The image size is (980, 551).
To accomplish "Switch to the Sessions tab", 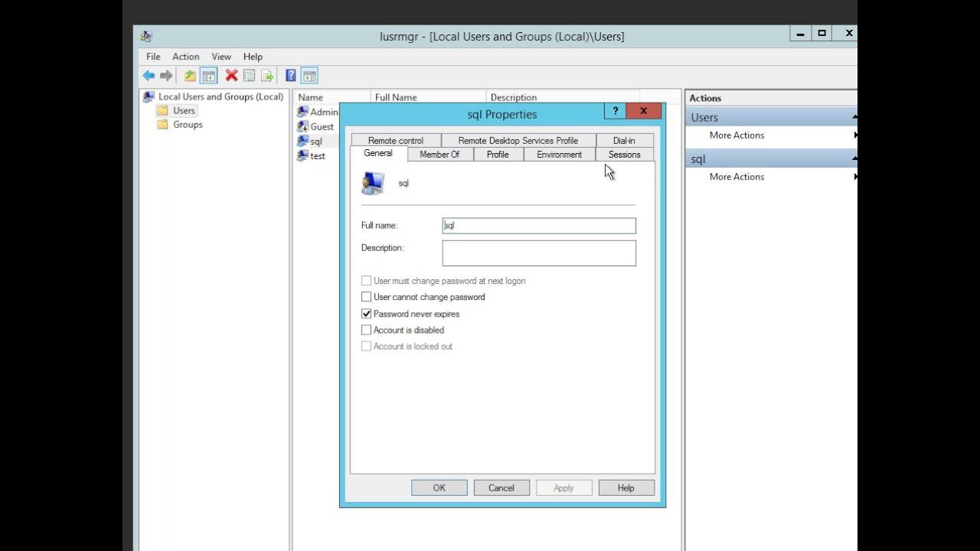I will coord(624,155).
